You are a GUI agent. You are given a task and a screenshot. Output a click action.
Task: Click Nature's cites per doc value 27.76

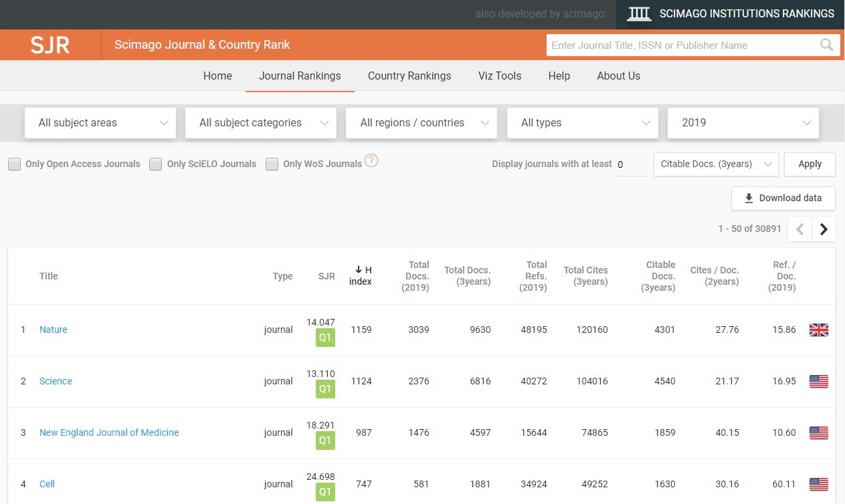click(727, 330)
